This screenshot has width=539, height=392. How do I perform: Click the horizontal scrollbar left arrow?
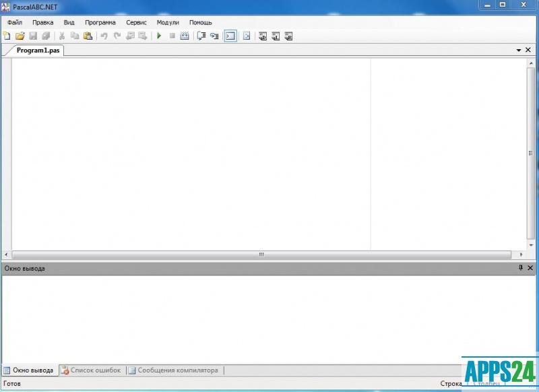[6, 255]
